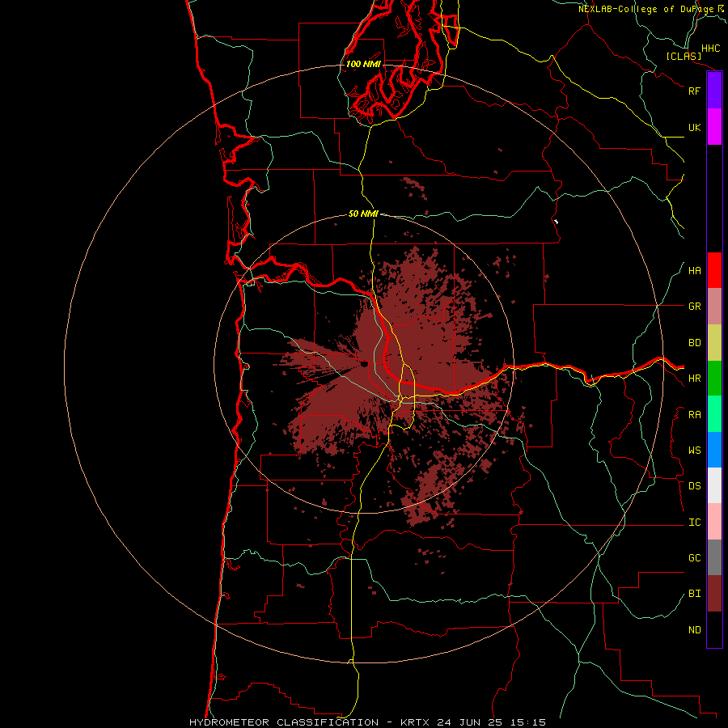Click the NEXLAB-College of DuPage title text
The height and width of the screenshot is (728, 728).
point(645,9)
